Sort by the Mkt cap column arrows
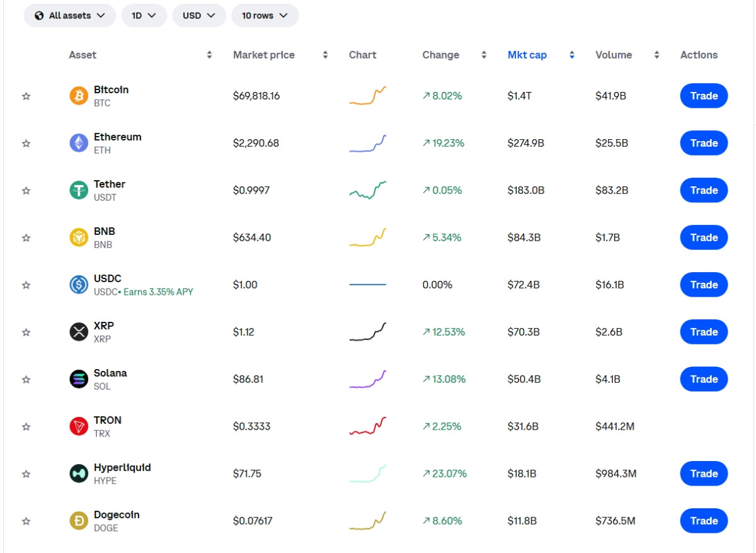 (572, 55)
